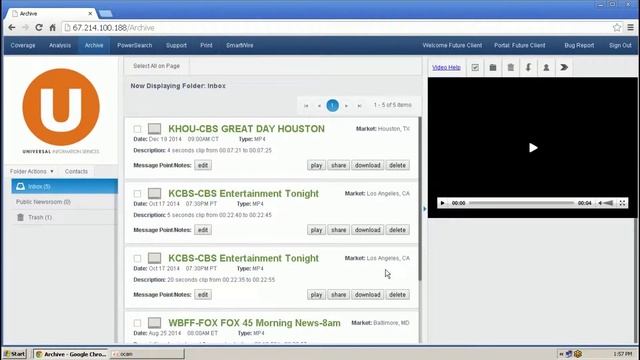Edit notes for KHOU-CBS clip

click(203, 165)
